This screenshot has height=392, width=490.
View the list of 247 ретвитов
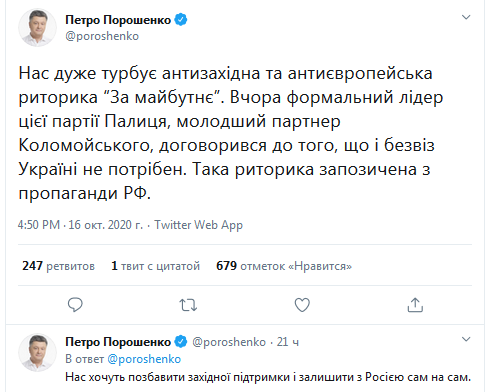click(x=58, y=266)
